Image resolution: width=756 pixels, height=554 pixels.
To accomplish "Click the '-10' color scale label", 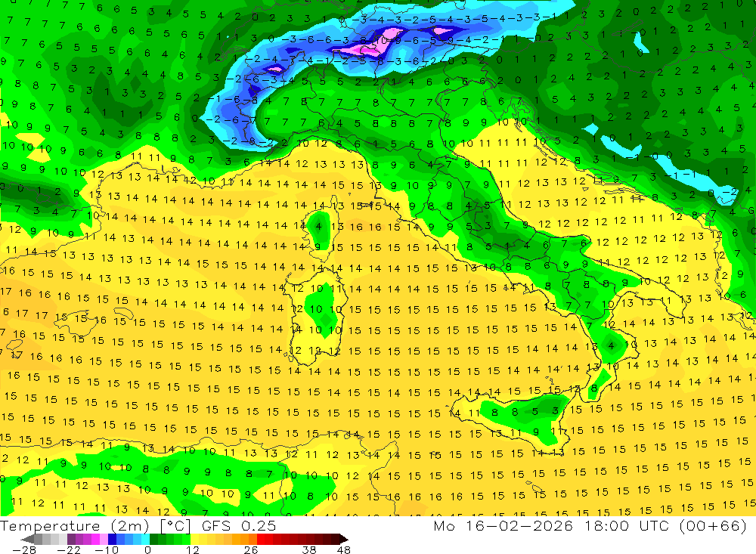I will click(107, 549).
